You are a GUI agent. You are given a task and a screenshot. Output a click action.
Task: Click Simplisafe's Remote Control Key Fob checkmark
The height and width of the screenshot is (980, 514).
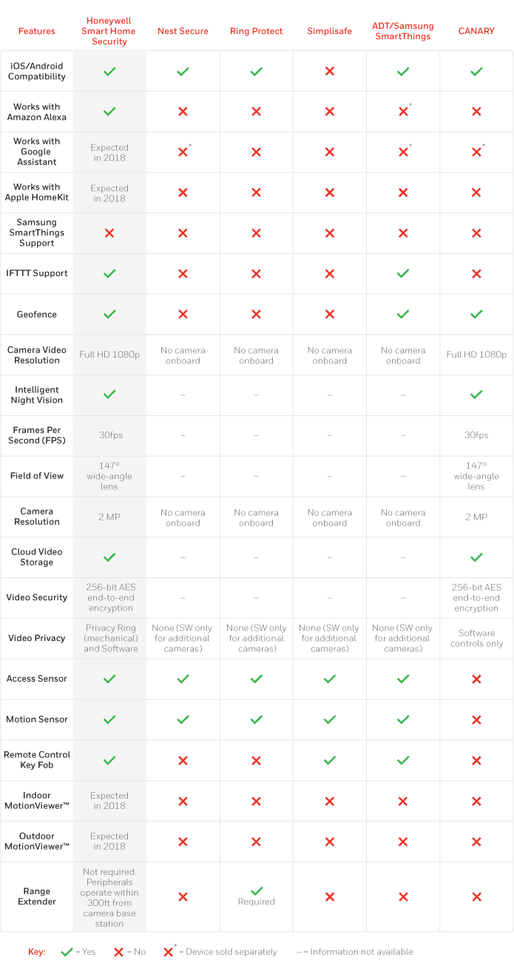330,760
